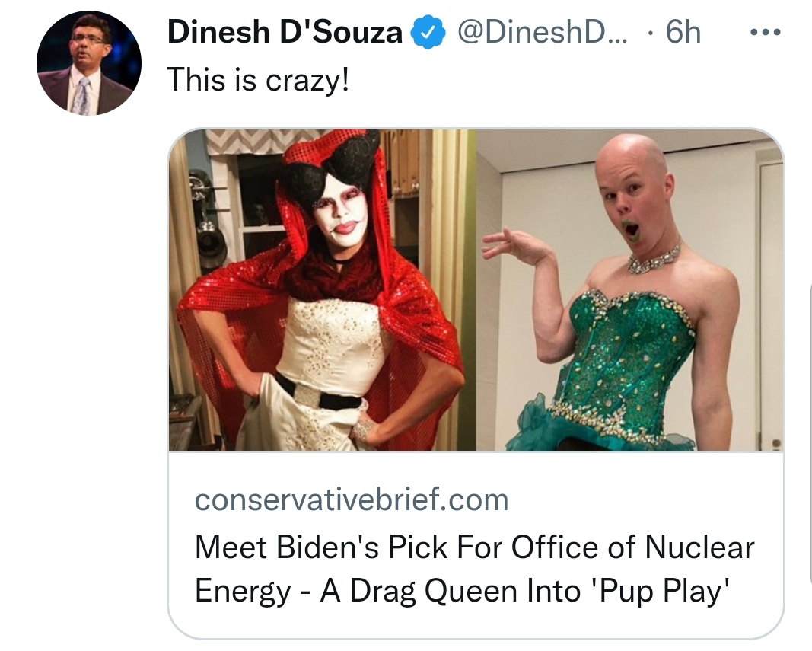Click the rhinestone necklace in right photo

pyautogui.click(x=654, y=257)
